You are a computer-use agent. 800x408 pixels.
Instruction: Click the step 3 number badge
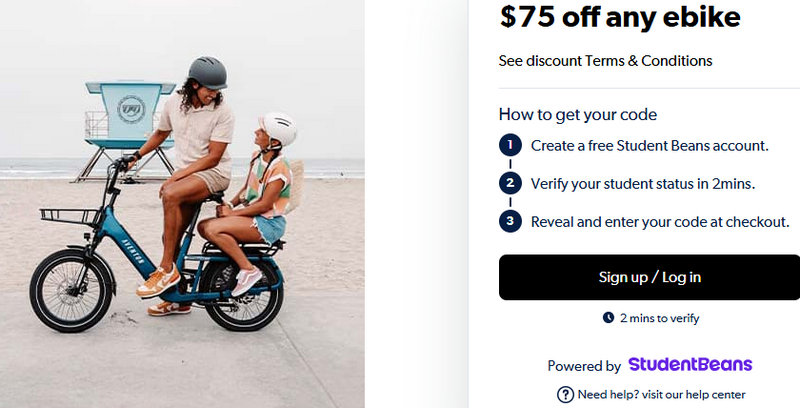(x=510, y=221)
